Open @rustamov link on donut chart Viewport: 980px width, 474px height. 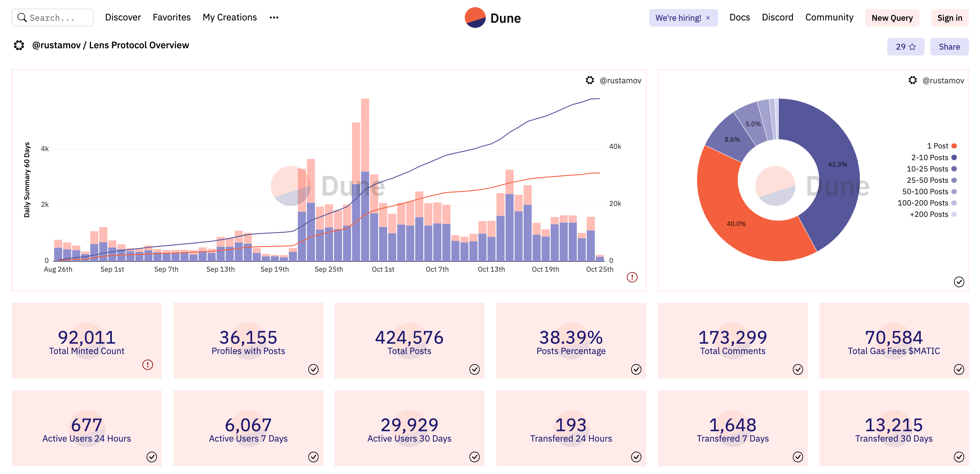tap(943, 80)
